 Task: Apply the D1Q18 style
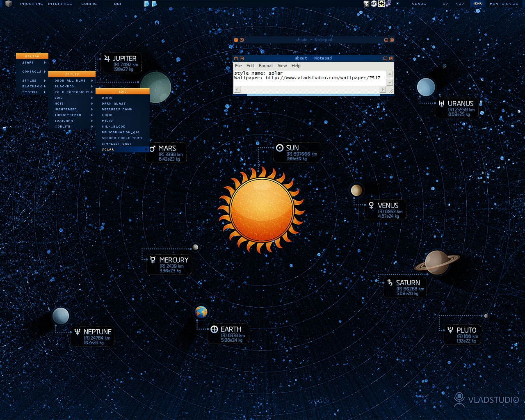(123, 98)
